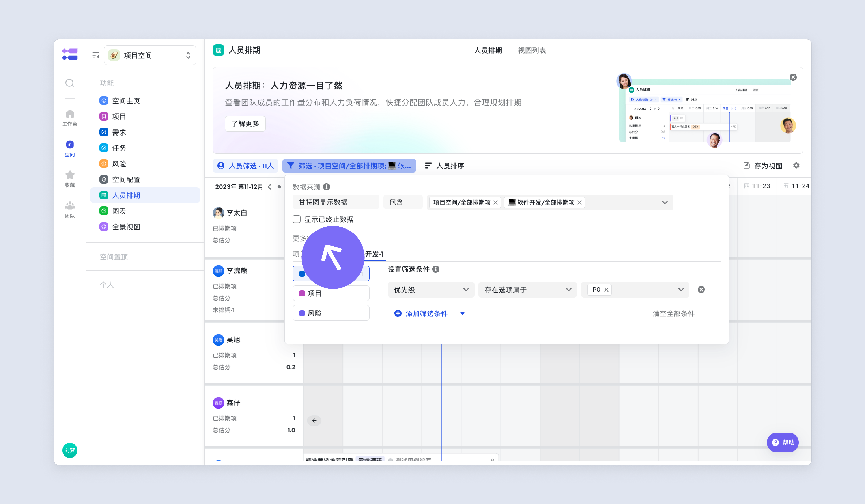Viewport: 865px width, 504px height.
Task: Click the today dot next to date range
Action: coord(279,187)
